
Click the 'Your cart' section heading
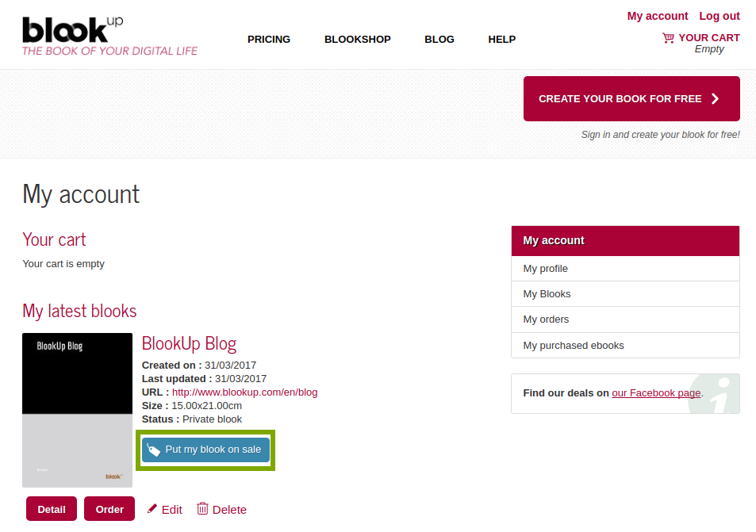pos(54,239)
